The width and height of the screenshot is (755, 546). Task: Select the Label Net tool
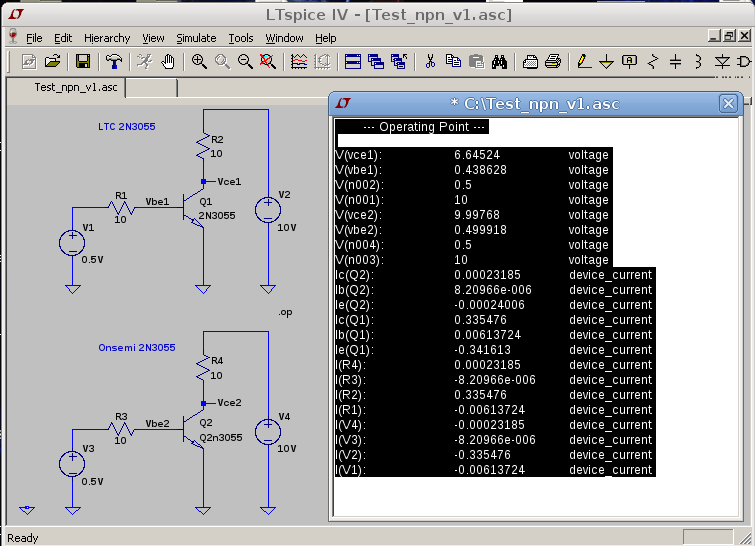coord(629,62)
